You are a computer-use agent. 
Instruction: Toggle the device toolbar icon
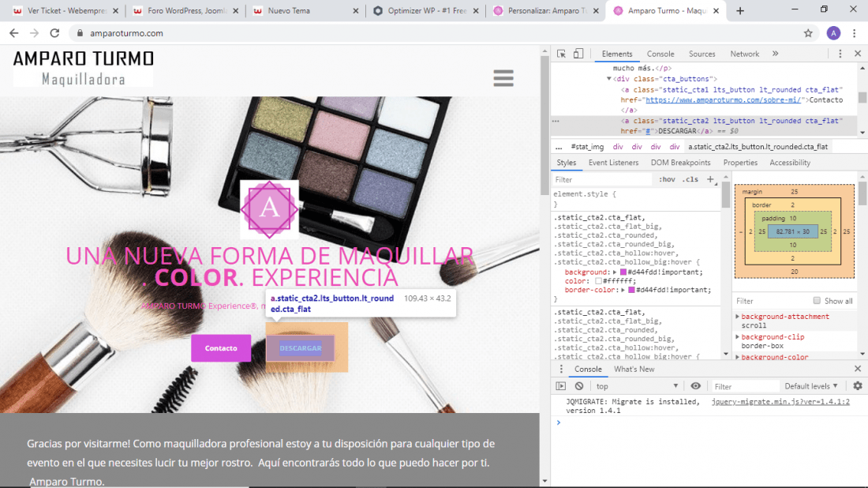(578, 54)
